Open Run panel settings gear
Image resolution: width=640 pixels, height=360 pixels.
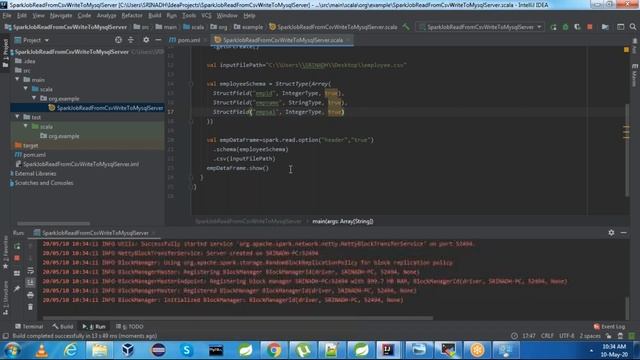tap(611, 233)
